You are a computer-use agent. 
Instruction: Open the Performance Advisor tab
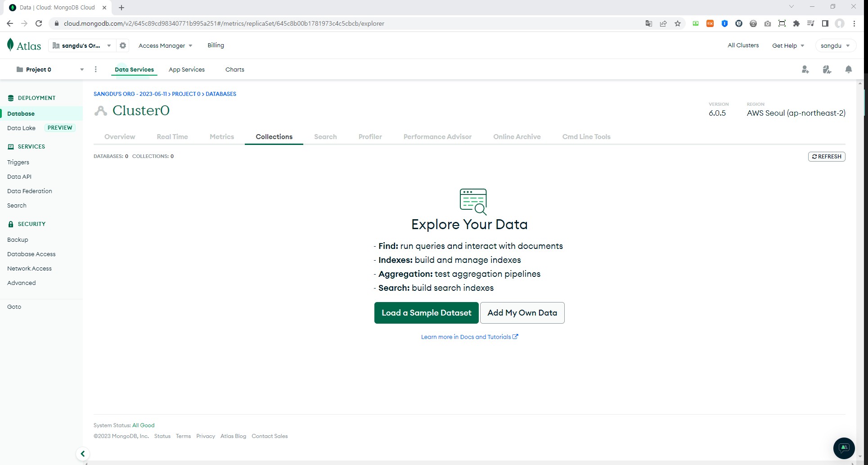coord(437,137)
